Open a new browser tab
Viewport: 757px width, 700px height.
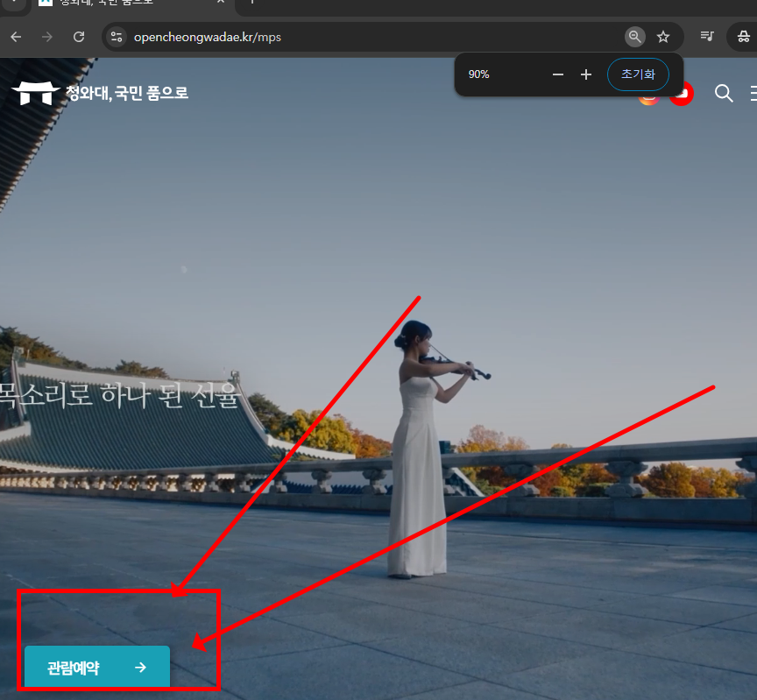(x=251, y=2)
